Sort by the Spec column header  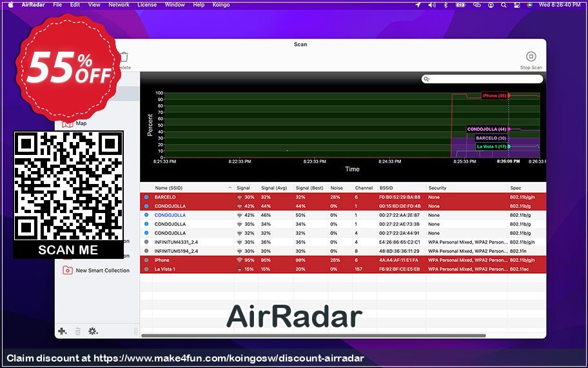pyautogui.click(x=516, y=188)
